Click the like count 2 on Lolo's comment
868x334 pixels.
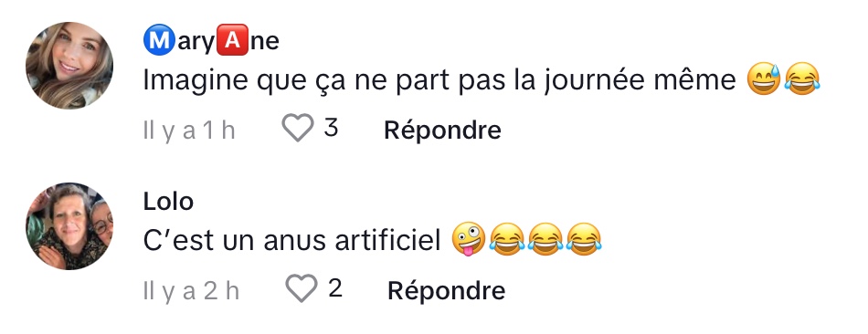334,288
